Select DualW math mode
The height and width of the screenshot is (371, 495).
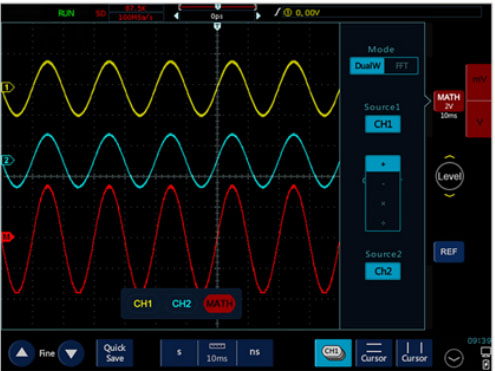[x=367, y=66]
